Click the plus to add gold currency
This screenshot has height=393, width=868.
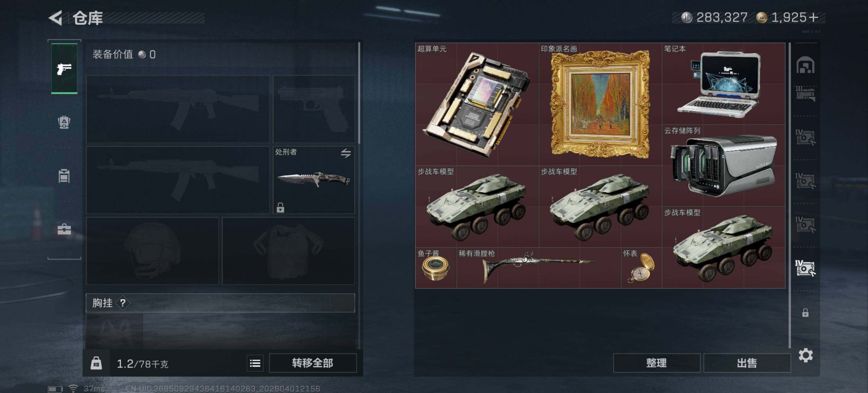click(813, 17)
